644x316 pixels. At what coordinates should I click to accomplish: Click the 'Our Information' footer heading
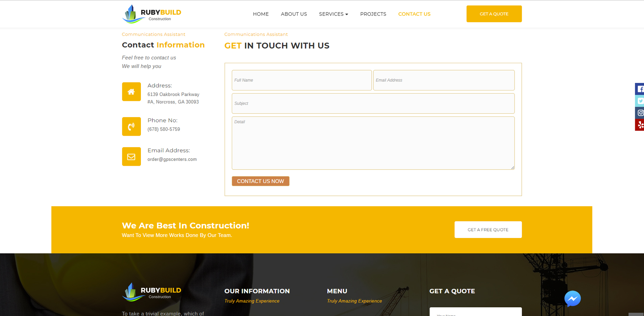coord(257,291)
